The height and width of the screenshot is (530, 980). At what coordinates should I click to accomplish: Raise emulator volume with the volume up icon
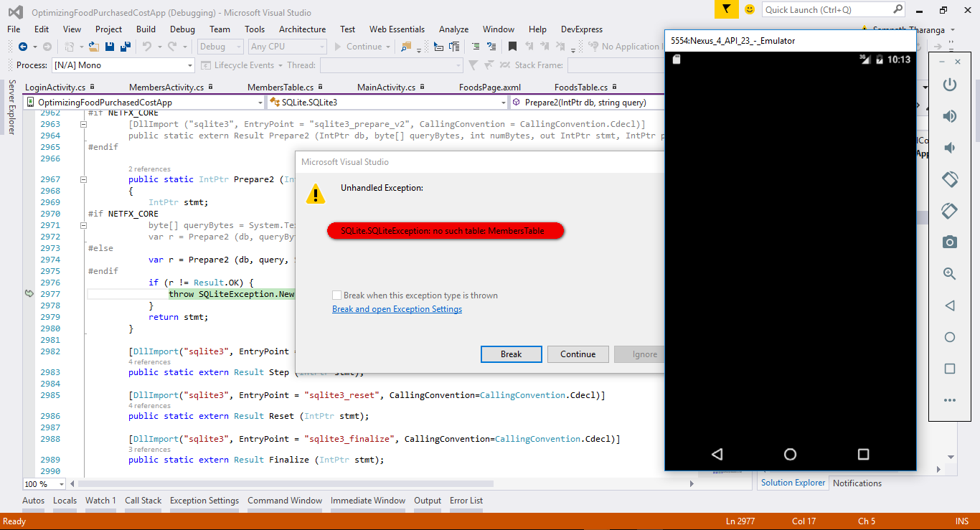pyautogui.click(x=950, y=116)
